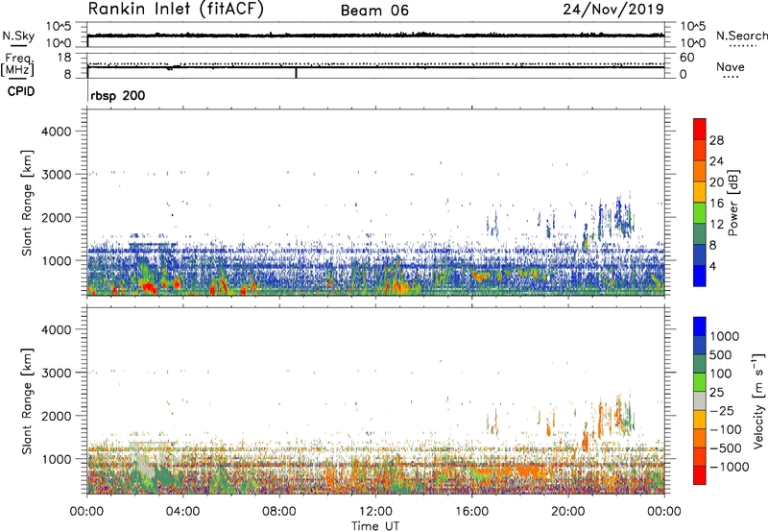Click the "Time UT" axis label
The width and height of the screenshot is (768, 532).
375,526
